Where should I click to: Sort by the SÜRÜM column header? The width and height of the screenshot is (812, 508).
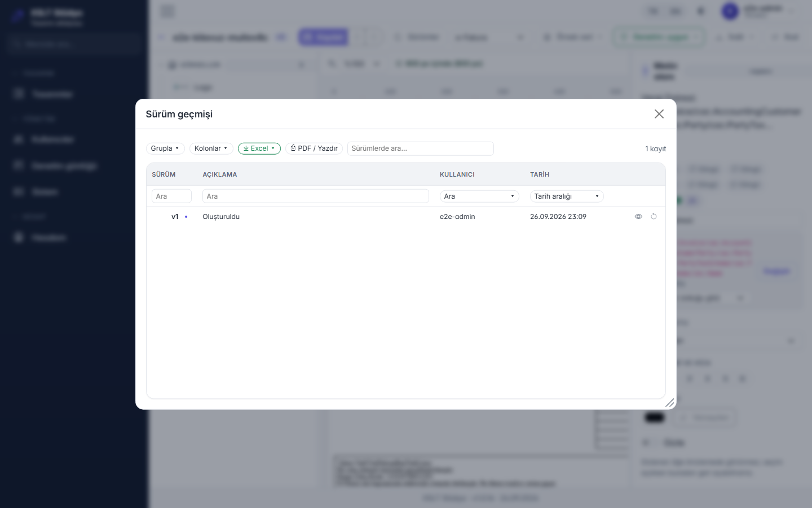[x=164, y=174]
